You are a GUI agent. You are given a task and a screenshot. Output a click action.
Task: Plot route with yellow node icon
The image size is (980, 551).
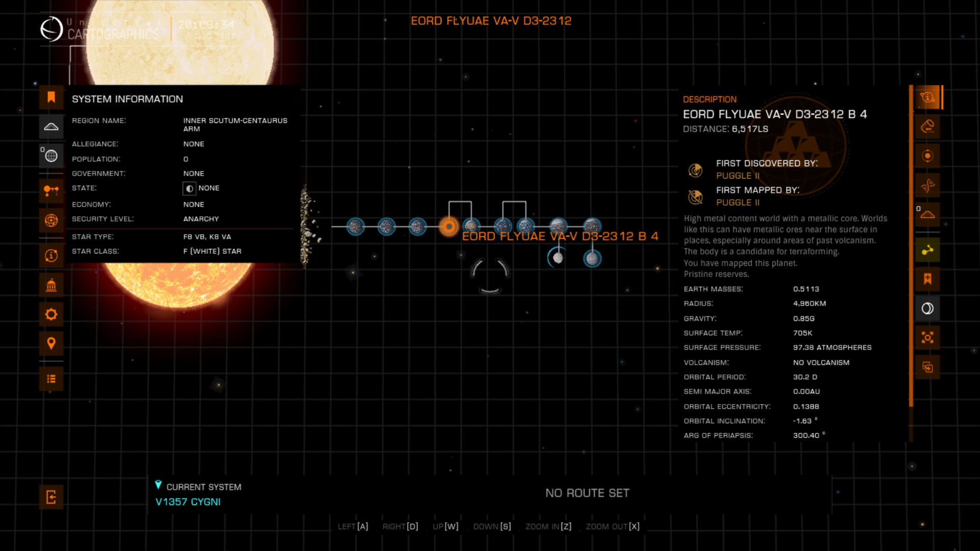click(x=927, y=250)
